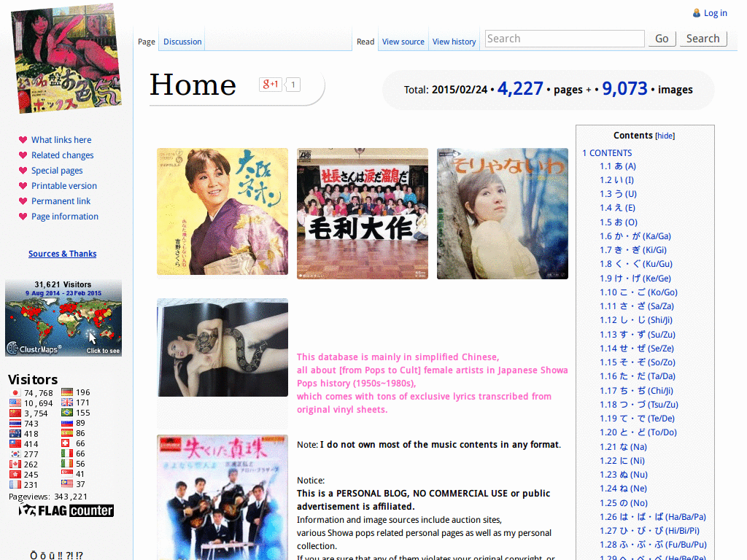Viewport: 747px width, 560px height.
Task: Go to section 1.10 こ・ご (Ko/Go)
Action: click(638, 292)
